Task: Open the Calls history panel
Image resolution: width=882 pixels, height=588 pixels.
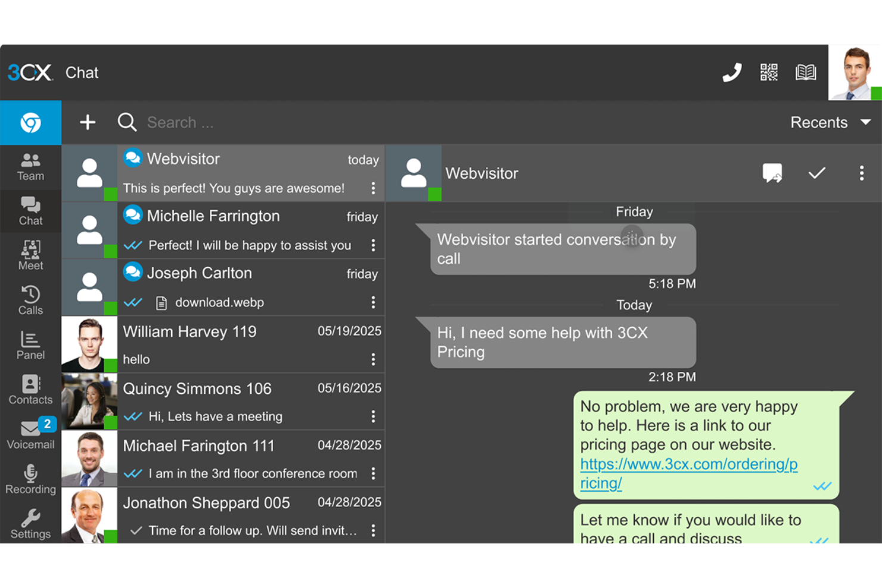Action: tap(30, 300)
